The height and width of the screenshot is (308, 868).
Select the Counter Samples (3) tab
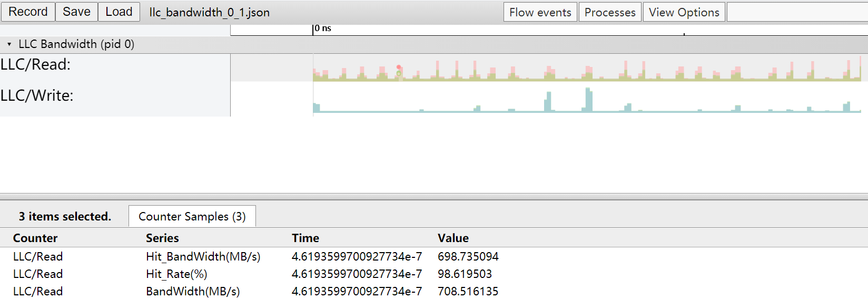(x=192, y=216)
